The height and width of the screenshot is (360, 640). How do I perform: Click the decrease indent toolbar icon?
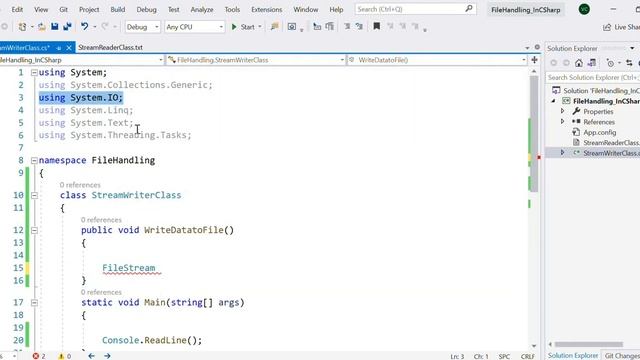click(x=317, y=27)
